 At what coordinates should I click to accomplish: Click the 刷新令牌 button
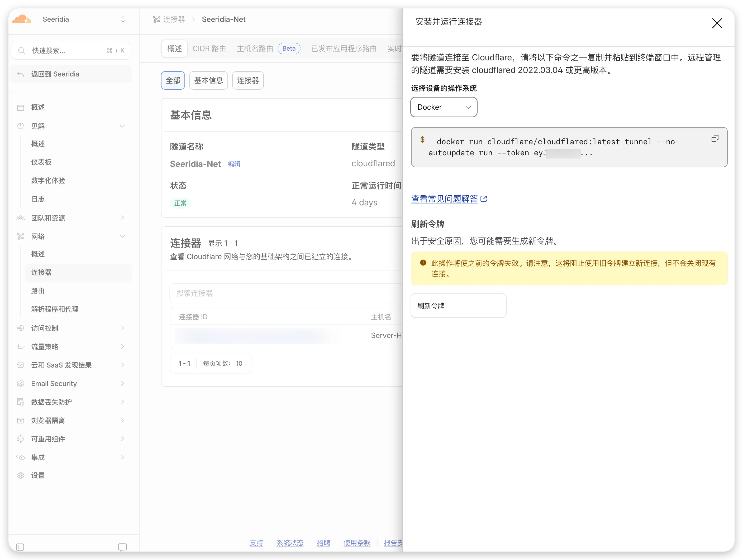[x=459, y=306]
